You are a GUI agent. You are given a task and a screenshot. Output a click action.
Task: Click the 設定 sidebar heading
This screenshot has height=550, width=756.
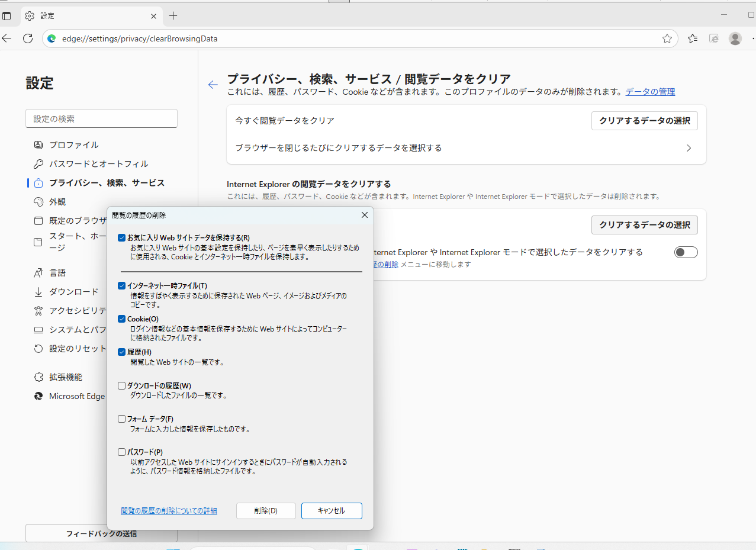click(x=40, y=83)
